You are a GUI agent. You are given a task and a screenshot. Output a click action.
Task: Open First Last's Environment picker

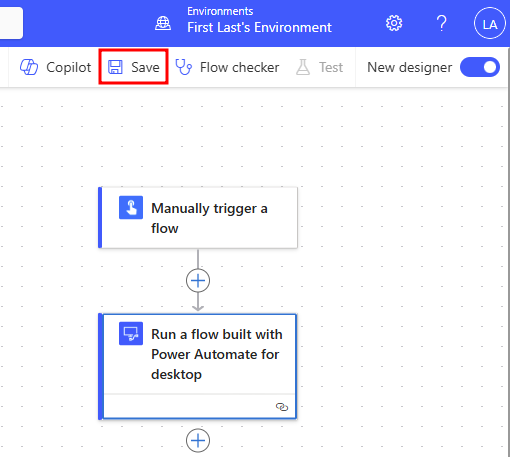(x=259, y=27)
